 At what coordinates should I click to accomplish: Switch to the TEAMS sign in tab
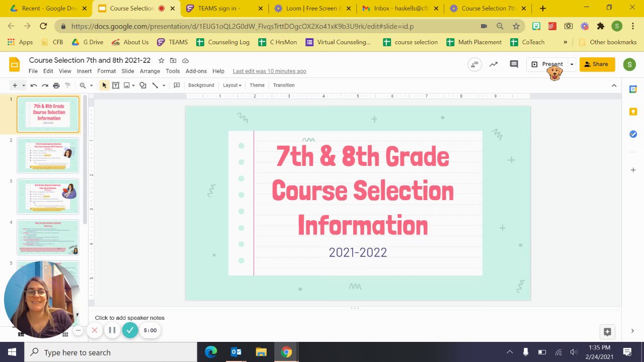(224, 9)
